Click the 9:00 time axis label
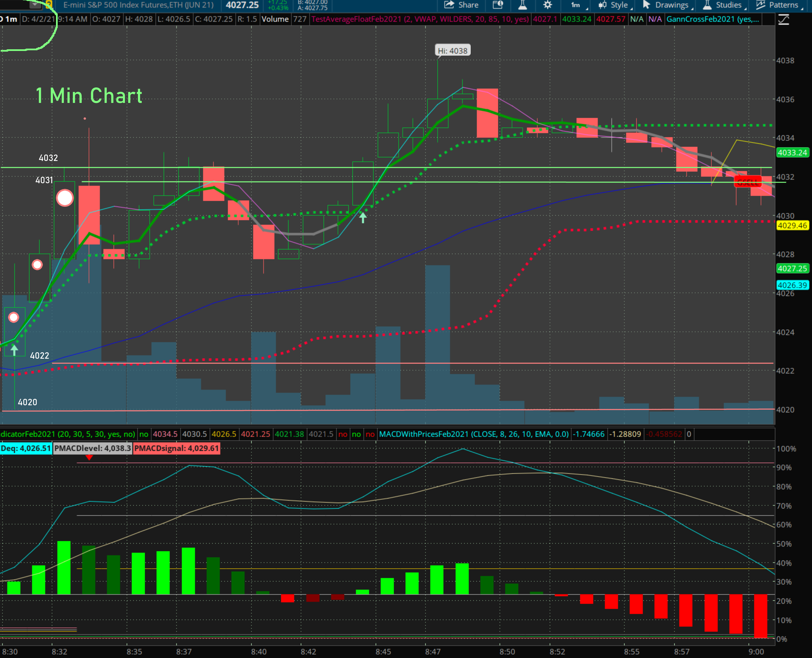This screenshot has width=812, height=658. (x=756, y=652)
